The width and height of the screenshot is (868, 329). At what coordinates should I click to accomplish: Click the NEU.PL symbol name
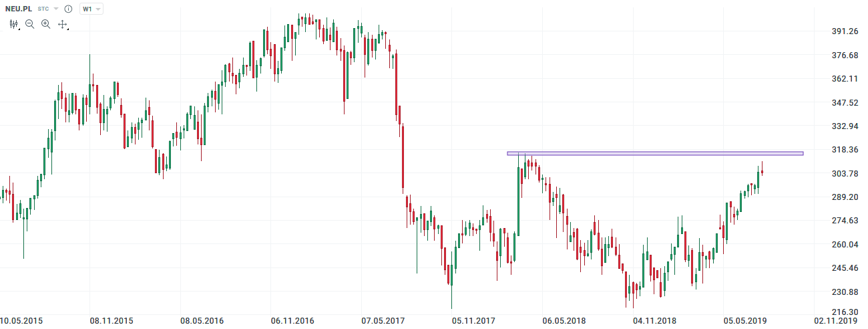[19, 9]
